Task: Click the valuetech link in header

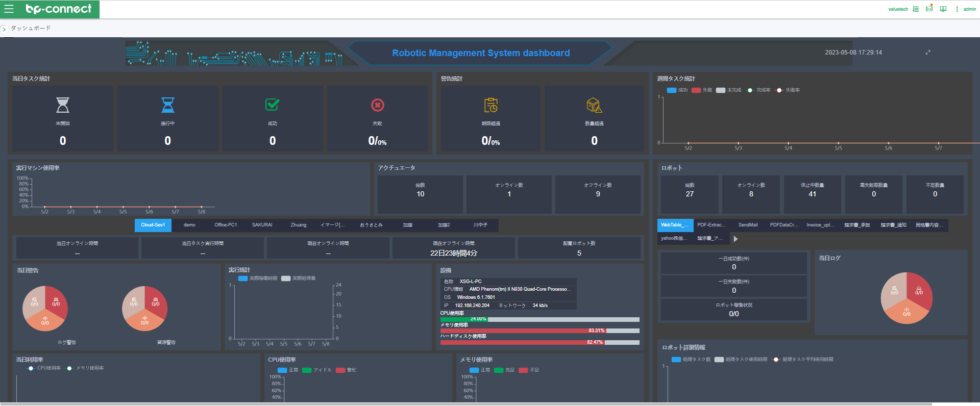Action: [898, 9]
